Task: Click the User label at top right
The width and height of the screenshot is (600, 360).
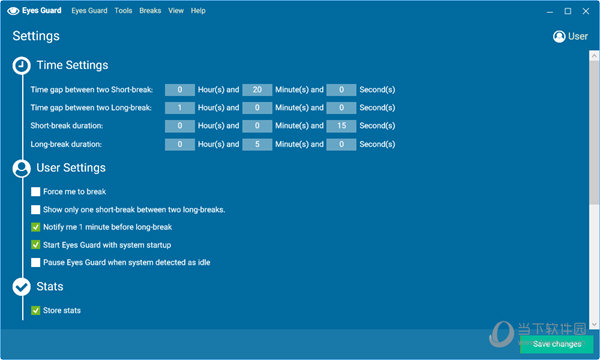Action: [x=578, y=36]
